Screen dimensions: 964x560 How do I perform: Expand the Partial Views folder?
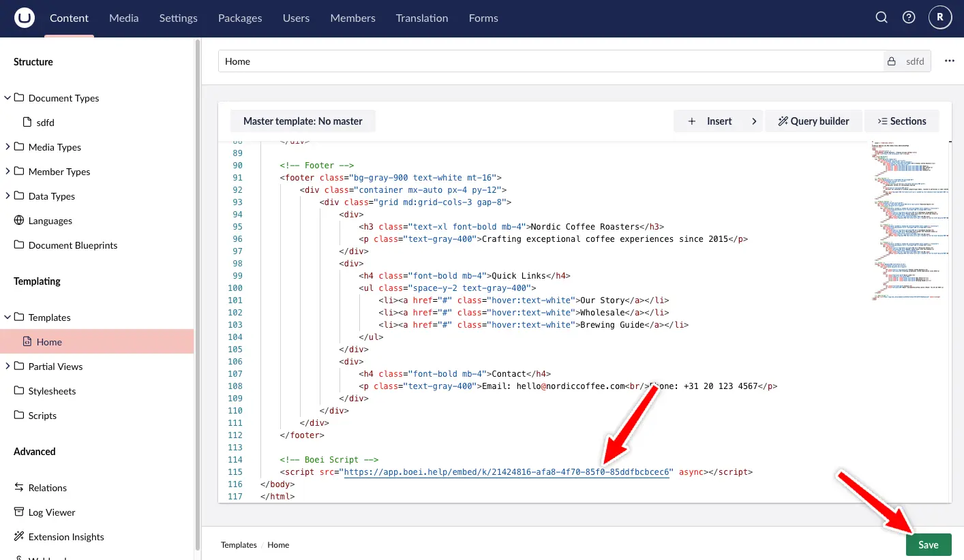pos(7,367)
